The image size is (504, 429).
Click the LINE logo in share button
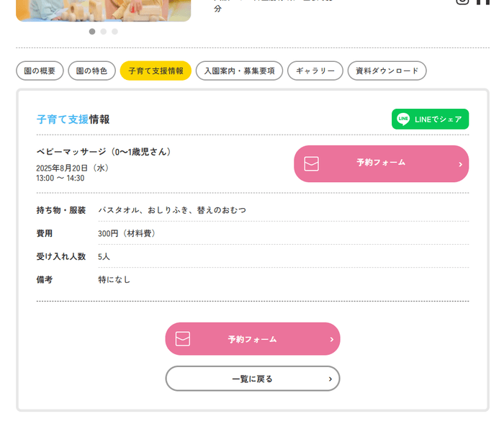[403, 119]
